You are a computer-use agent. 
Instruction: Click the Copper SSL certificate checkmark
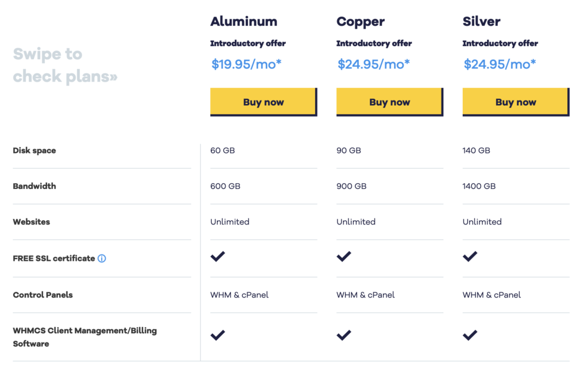(x=343, y=256)
